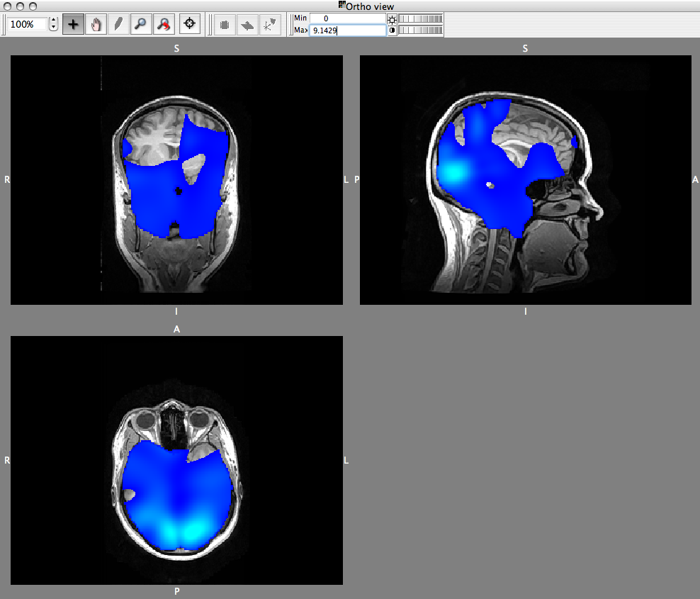Select the hand pan tool

pyautogui.click(x=96, y=24)
